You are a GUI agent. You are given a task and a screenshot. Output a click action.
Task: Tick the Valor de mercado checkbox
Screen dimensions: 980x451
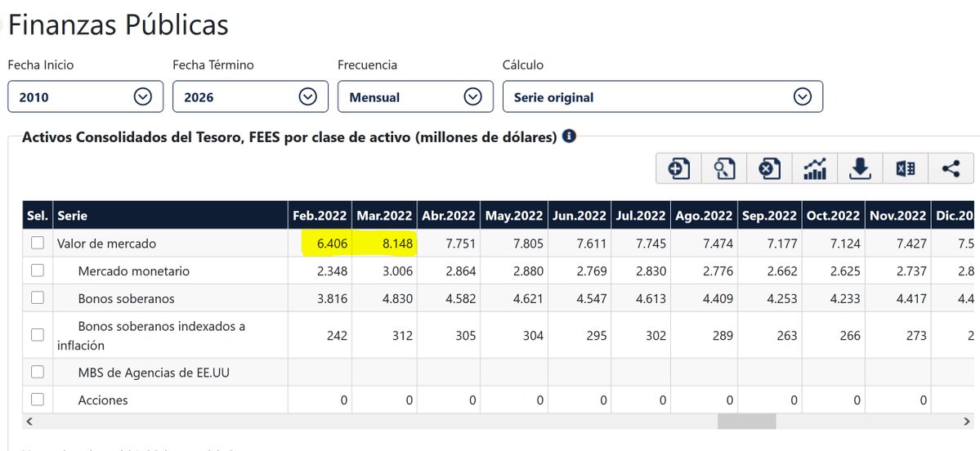coord(38,243)
